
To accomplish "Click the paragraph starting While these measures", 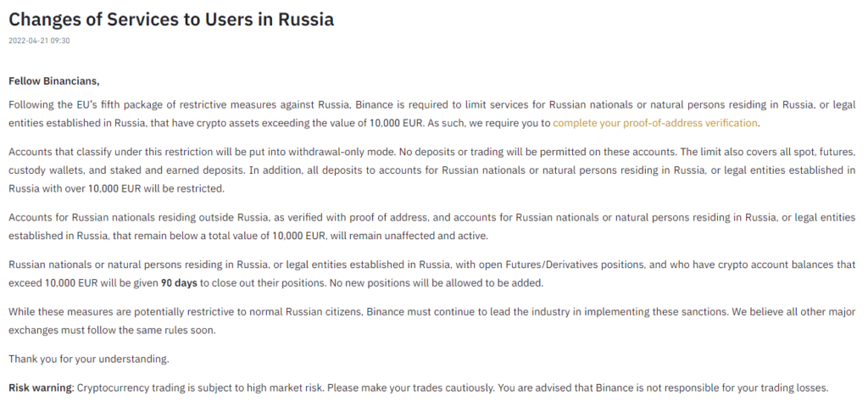I will pyautogui.click(x=431, y=321).
